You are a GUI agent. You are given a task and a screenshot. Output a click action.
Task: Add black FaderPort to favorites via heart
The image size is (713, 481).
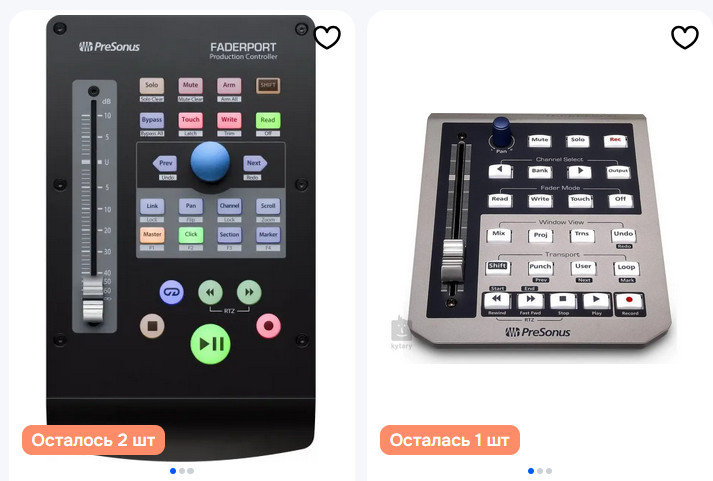click(x=327, y=38)
